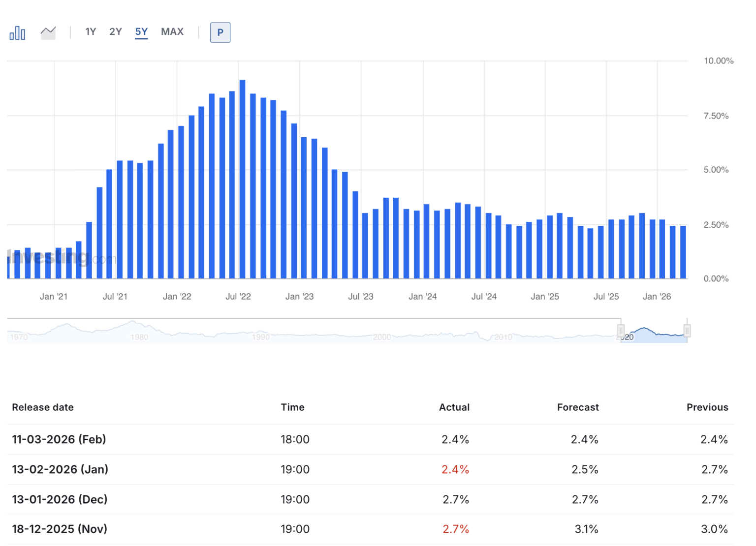This screenshot has width=756, height=546.
Task: Click the Actual column header
Action: point(454,407)
